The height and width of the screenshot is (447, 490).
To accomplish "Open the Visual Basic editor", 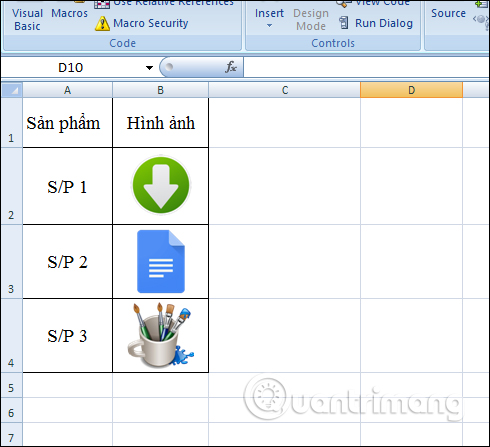I will [27, 18].
